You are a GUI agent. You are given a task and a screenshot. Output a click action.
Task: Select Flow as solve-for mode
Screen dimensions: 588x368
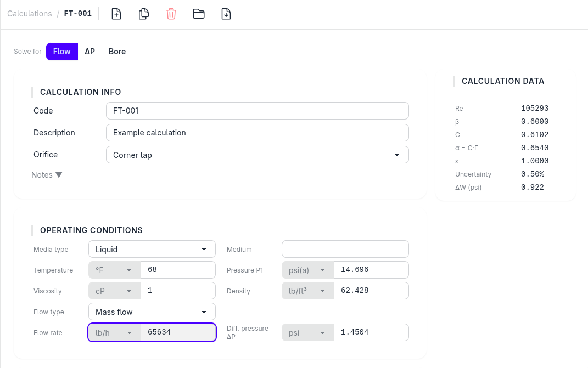pyautogui.click(x=62, y=52)
